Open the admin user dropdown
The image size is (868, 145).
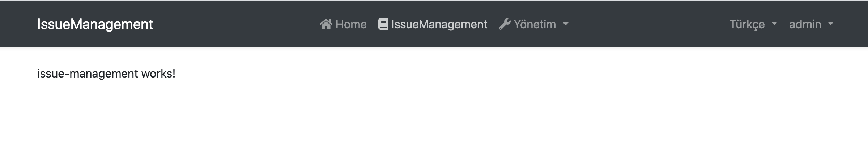tap(805, 24)
